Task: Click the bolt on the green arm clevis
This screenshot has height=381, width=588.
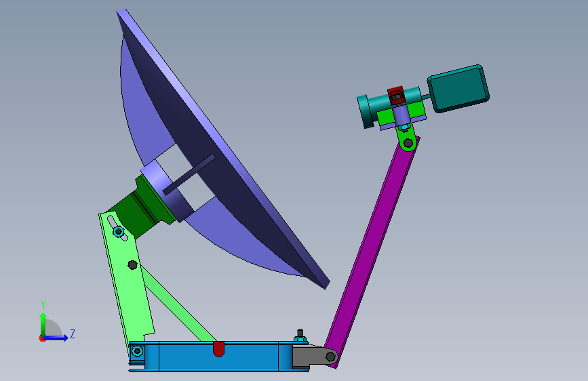Action: tap(408, 143)
